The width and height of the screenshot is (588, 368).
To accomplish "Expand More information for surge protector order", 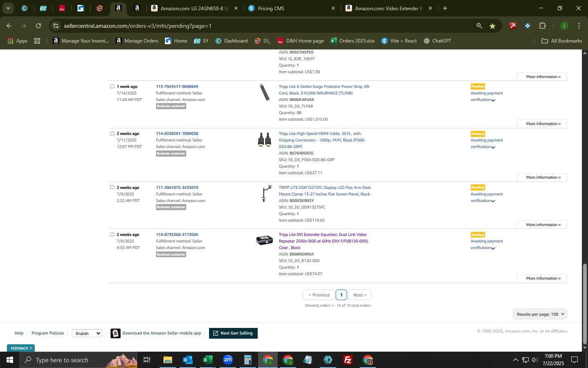I will click(541, 124).
